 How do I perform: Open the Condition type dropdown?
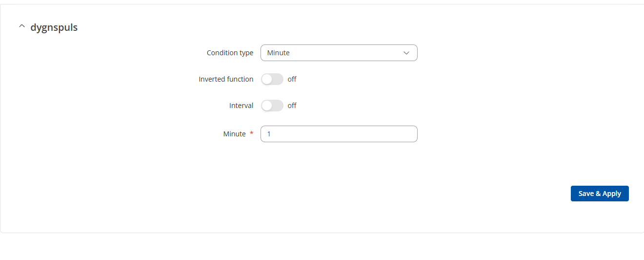coord(339,53)
